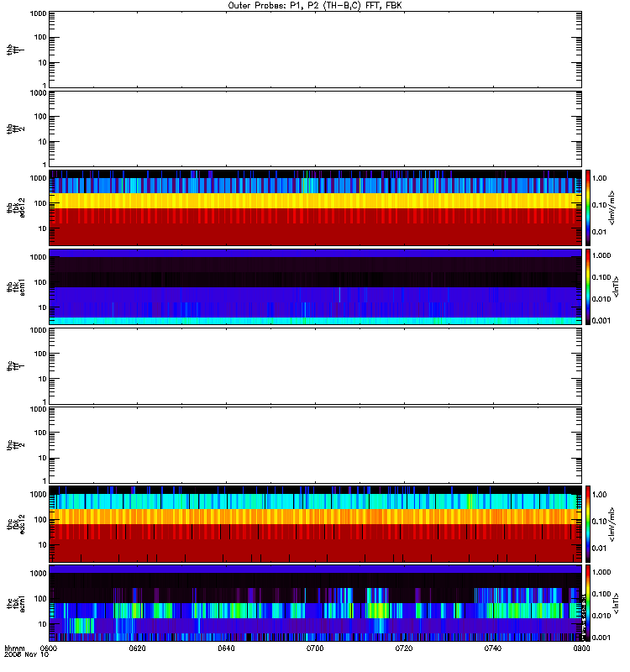Click the 100 y-axis label of the thb fff 2 panel
The height and width of the screenshot is (672, 630).
pyautogui.click(x=40, y=117)
